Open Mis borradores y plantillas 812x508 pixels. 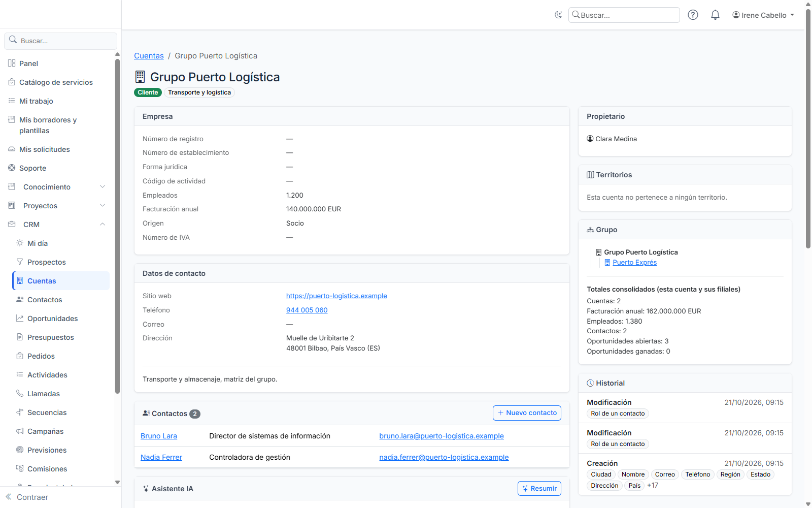(x=48, y=125)
